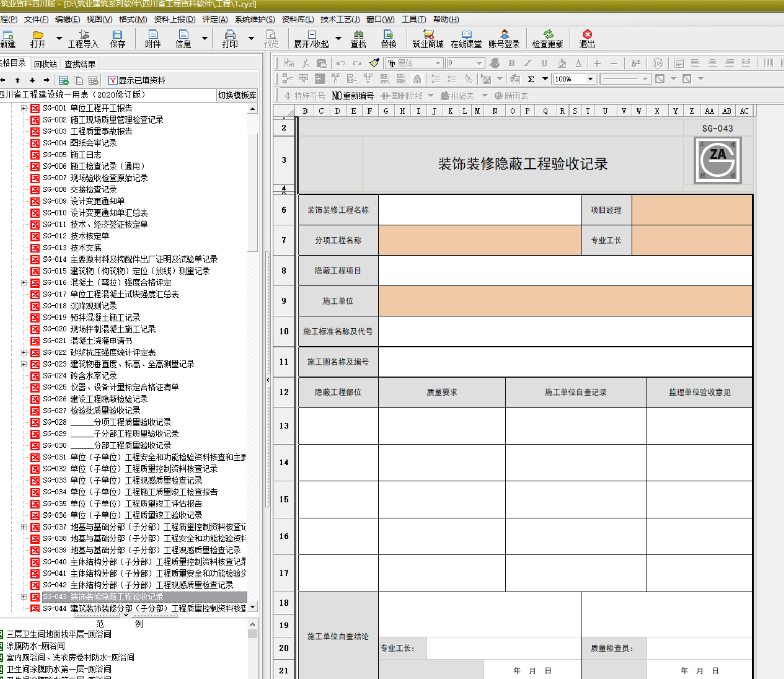The height and width of the screenshot is (679, 784).
Task: Open the dropdown arrow next to 打印
Action: pos(251,38)
